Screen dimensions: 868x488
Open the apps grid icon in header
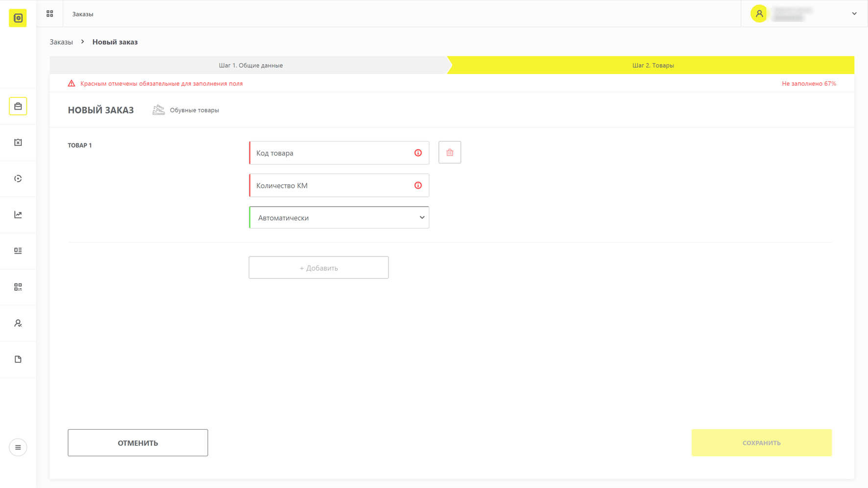50,14
